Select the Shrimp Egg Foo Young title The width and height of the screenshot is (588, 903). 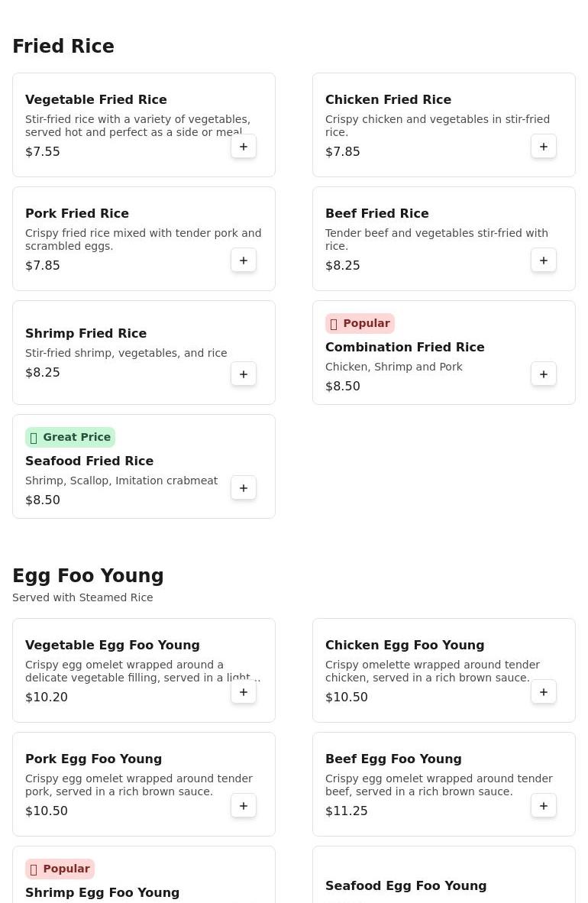(x=102, y=892)
